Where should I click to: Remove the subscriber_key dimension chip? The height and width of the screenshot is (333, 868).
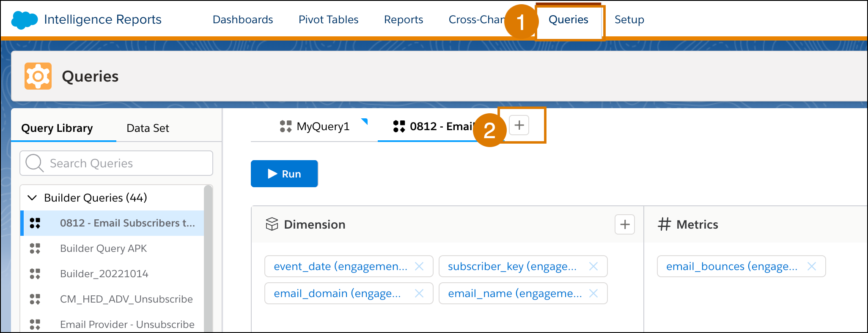click(593, 266)
